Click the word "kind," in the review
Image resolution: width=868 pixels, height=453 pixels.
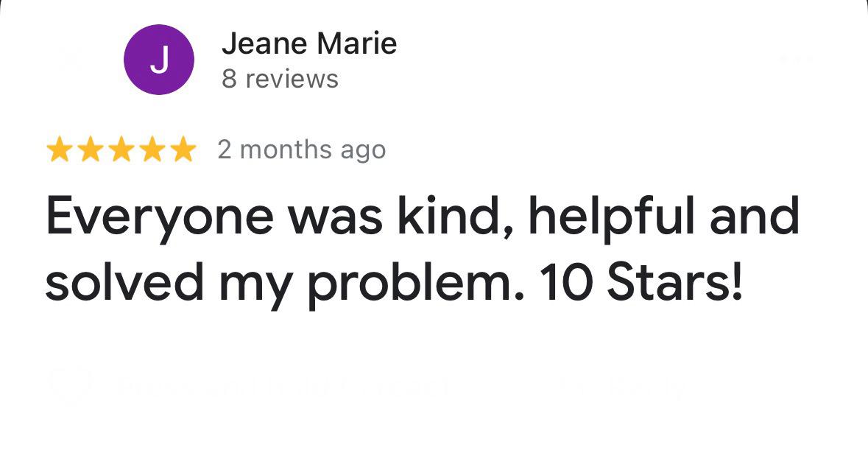coord(452,217)
